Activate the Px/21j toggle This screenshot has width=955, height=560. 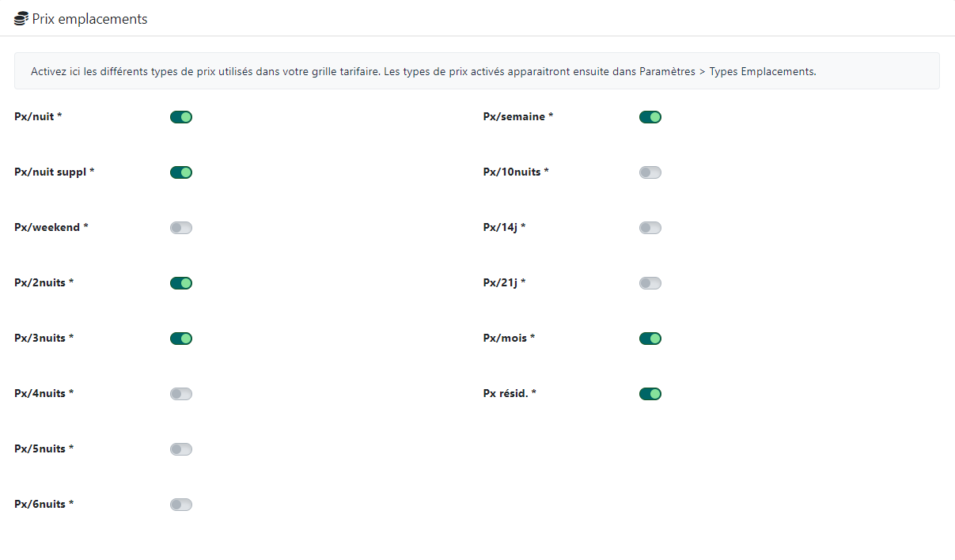pyautogui.click(x=650, y=283)
